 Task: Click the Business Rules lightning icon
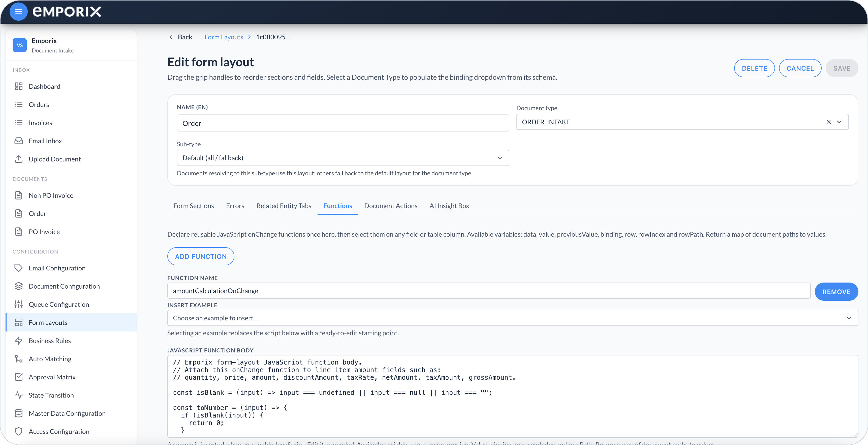[19, 340]
